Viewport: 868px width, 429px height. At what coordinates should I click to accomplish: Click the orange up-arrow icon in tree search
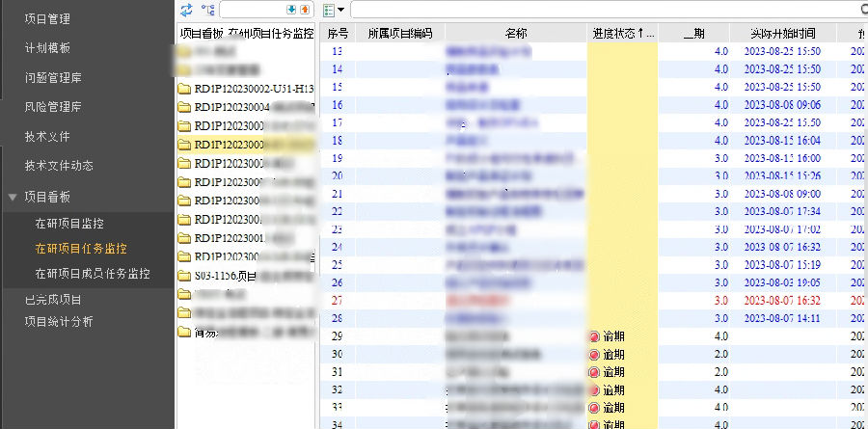[x=305, y=10]
